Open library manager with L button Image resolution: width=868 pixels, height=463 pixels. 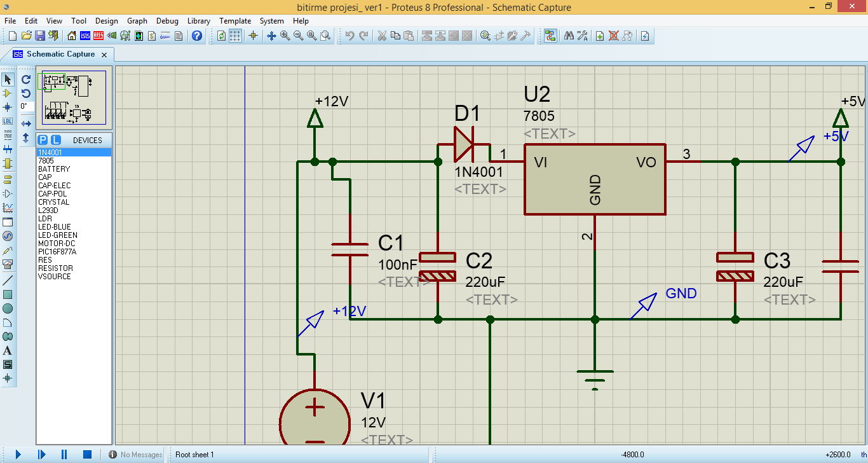coord(56,140)
